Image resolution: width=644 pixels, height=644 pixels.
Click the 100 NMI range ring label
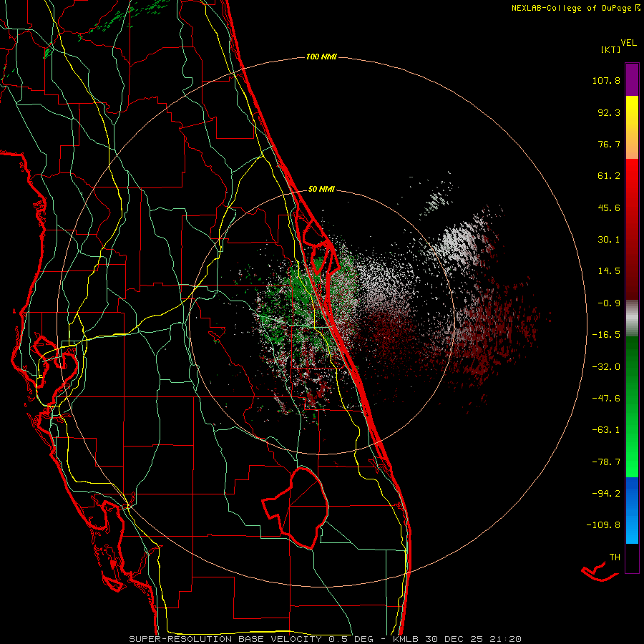pyautogui.click(x=321, y=57)
